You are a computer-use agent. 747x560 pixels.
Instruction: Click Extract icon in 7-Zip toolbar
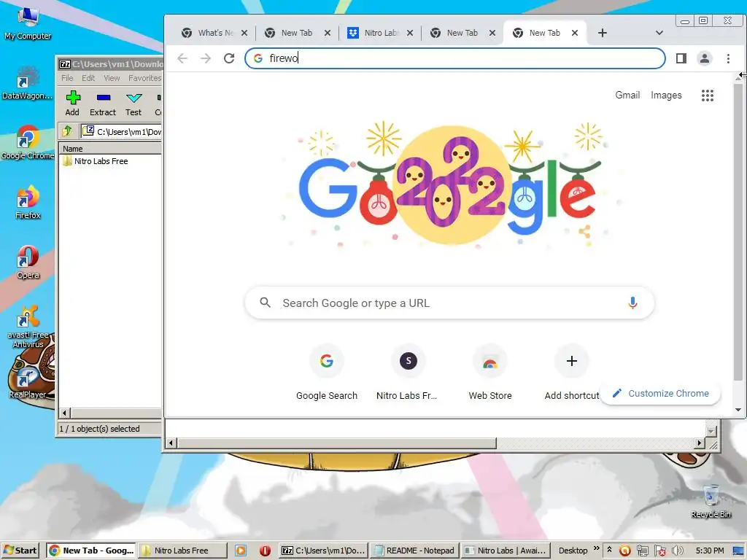pos(103,104)
